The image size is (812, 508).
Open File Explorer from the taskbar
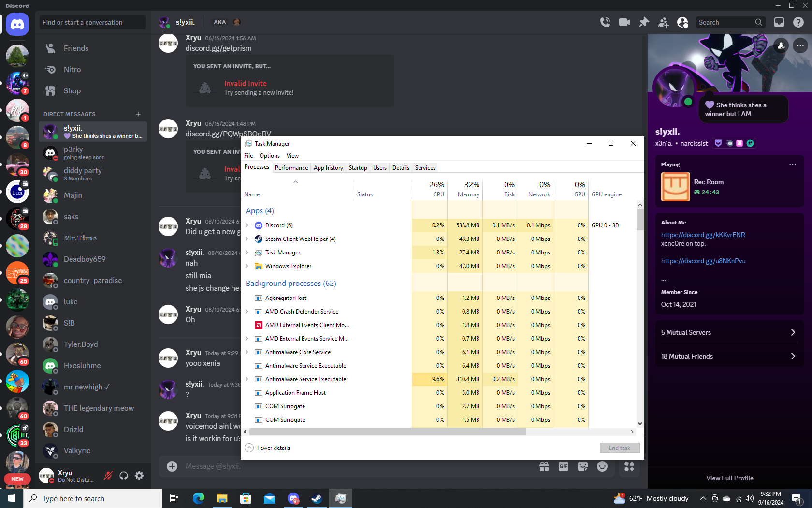[x=222, y=498]
